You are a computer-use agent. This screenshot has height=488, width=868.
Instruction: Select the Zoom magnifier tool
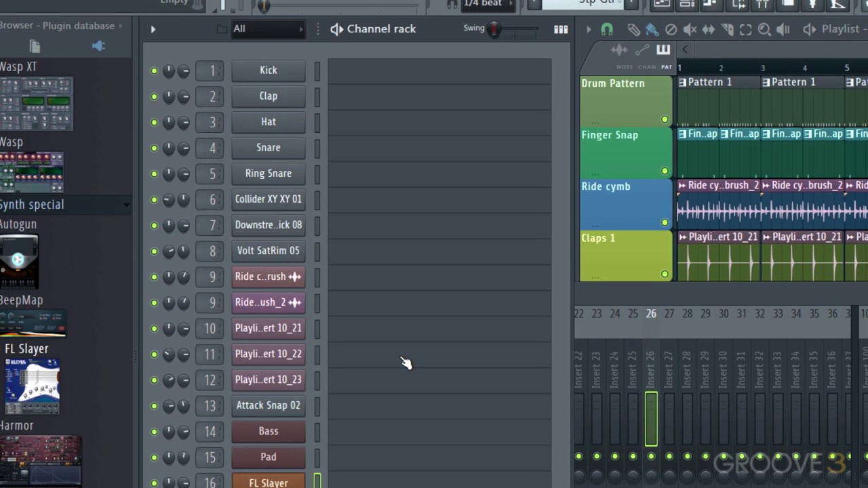[x=764, y=29]
